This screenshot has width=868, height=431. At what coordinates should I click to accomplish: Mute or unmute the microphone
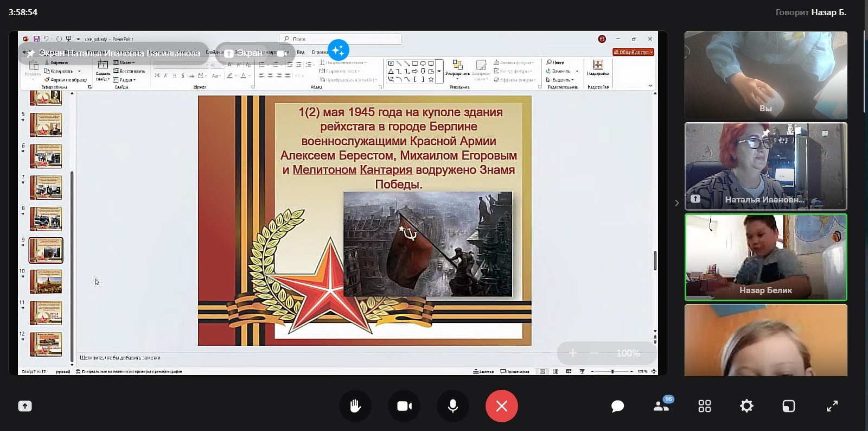[453, 406]
